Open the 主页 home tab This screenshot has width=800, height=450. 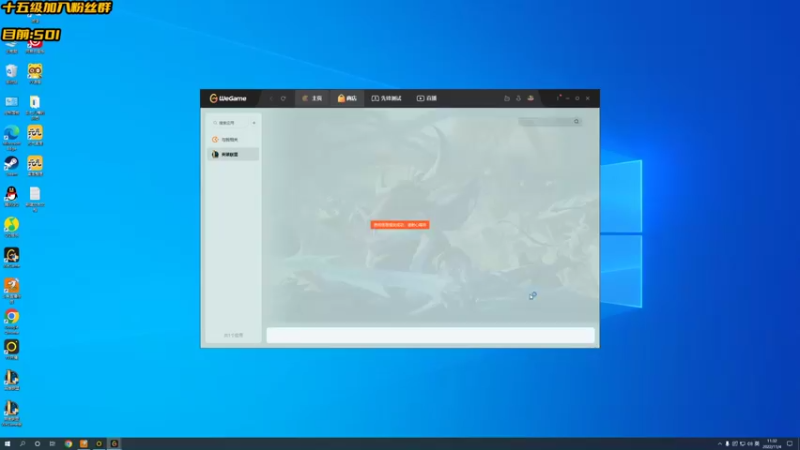[x=312, y=98]
